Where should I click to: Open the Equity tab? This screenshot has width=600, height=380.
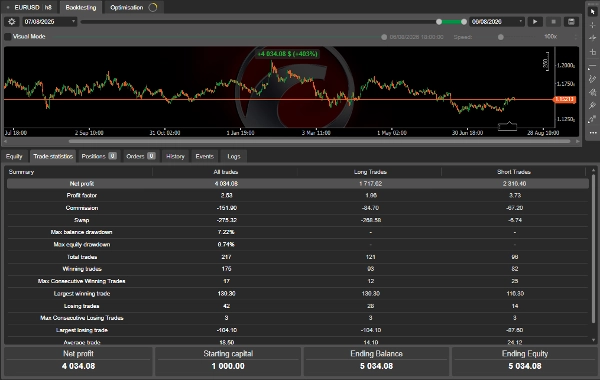(14, 156)
